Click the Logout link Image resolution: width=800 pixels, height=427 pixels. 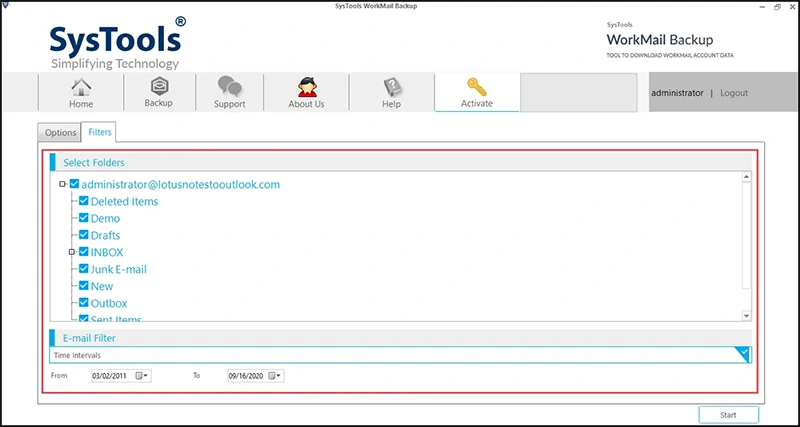pos(734,93)
